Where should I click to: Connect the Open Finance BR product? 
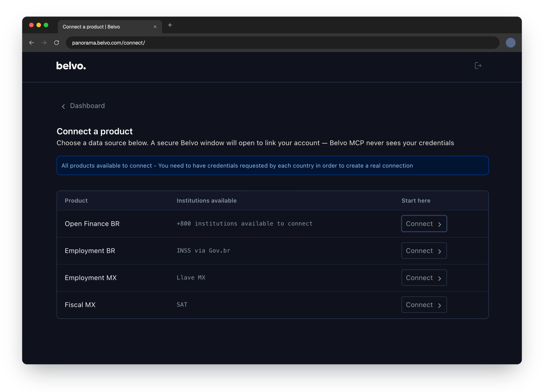[x=424, y=224]
